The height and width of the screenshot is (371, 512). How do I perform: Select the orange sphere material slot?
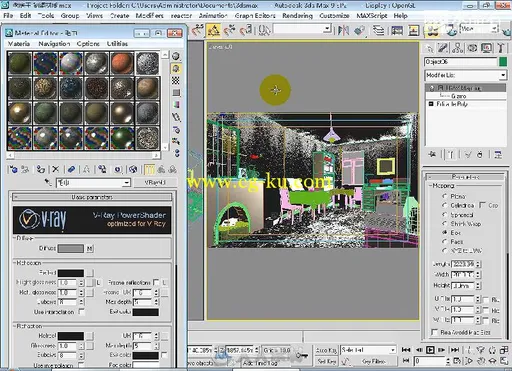[x=122, y=63]
